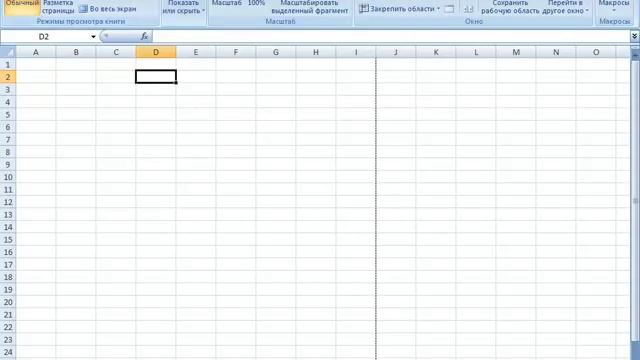Click the split window icon beside Закрепить области
This screenshot has width=640, height=360.
point(449,9)
